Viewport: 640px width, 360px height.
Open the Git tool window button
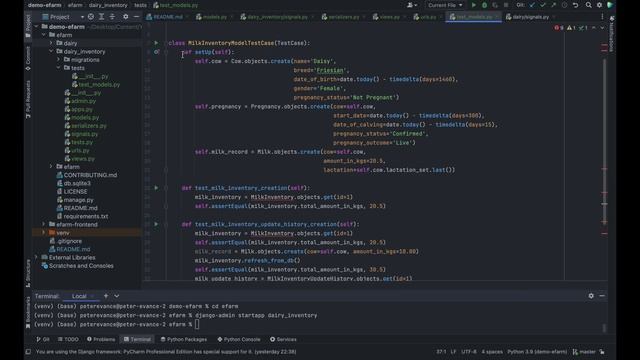pos(43,339)
